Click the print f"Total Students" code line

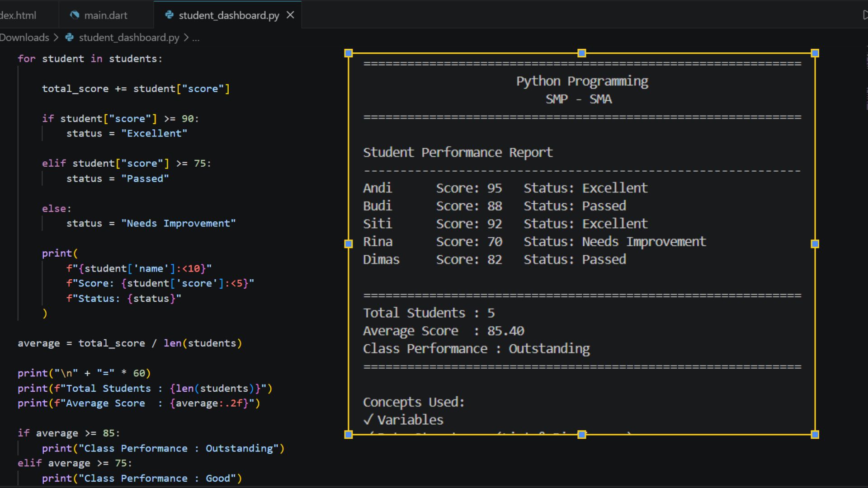(145, 388)
